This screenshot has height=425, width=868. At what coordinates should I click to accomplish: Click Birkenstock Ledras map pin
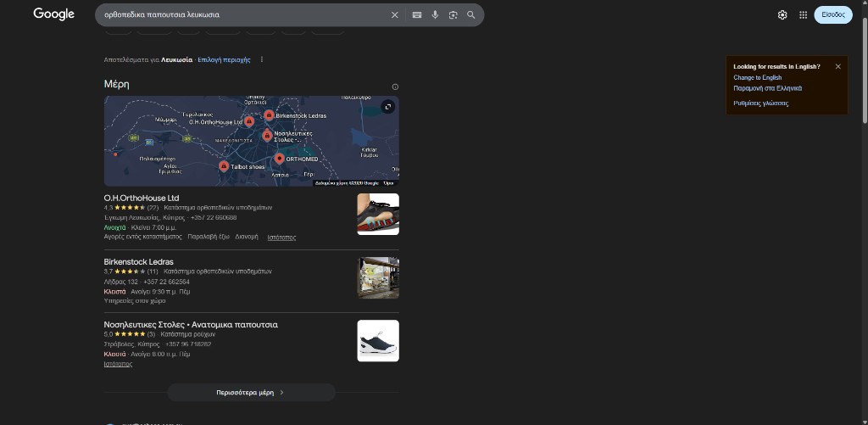269,115
